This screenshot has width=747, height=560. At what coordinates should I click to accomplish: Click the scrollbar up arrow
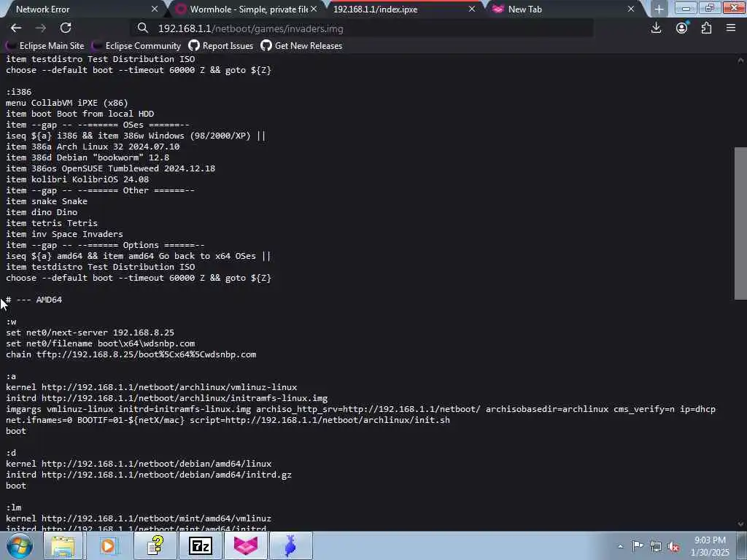(740, 60)
